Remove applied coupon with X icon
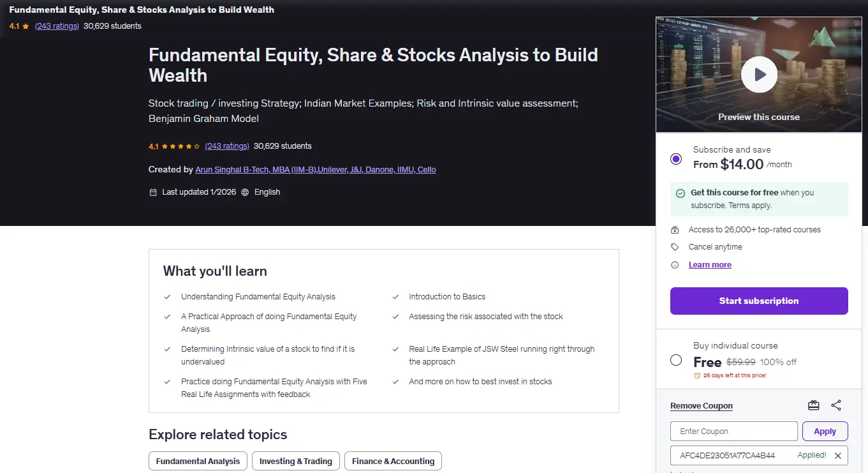This screenshot has width=868, height=473. click(x=838, y=455)
